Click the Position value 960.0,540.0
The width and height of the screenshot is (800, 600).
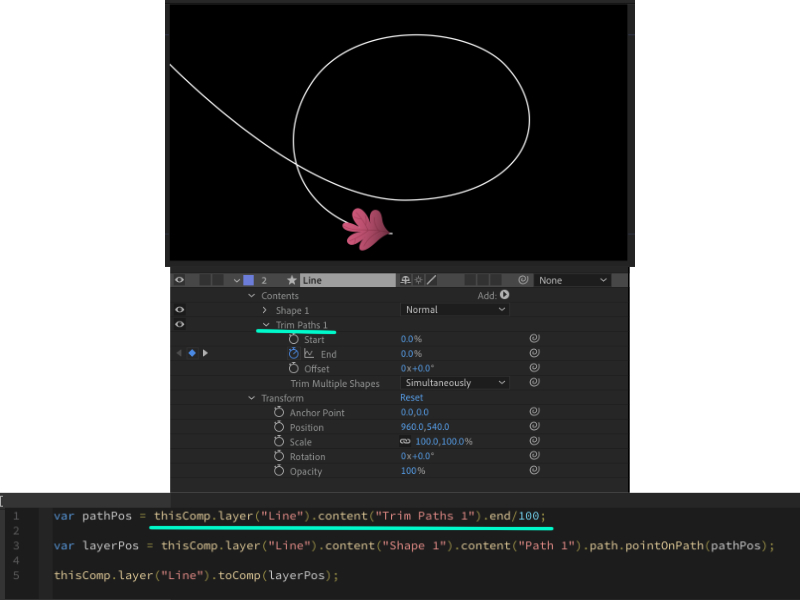click(425, 427)
